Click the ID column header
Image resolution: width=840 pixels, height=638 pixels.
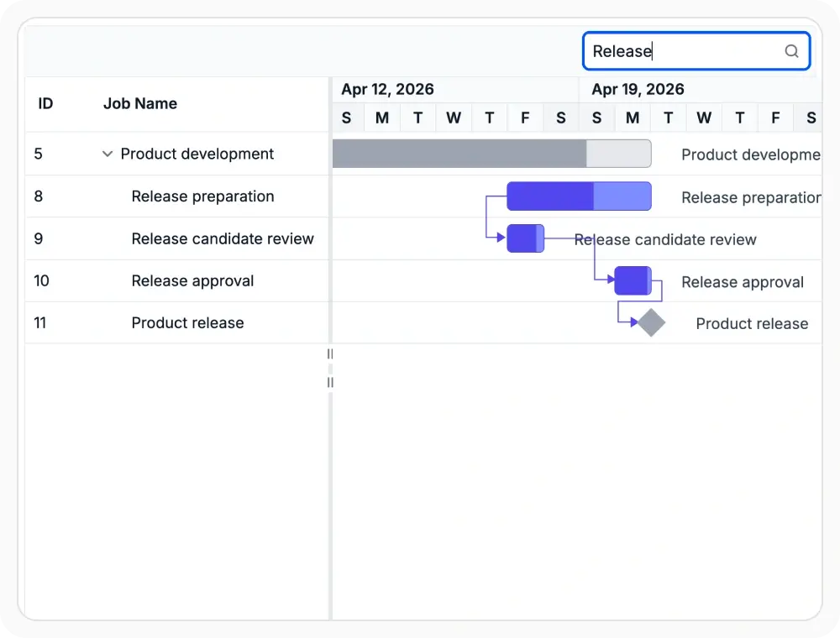click(x=45, y=103)
